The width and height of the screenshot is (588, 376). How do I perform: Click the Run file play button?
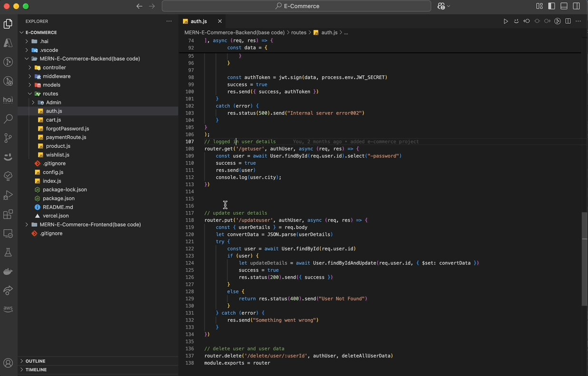pos(506,21)
